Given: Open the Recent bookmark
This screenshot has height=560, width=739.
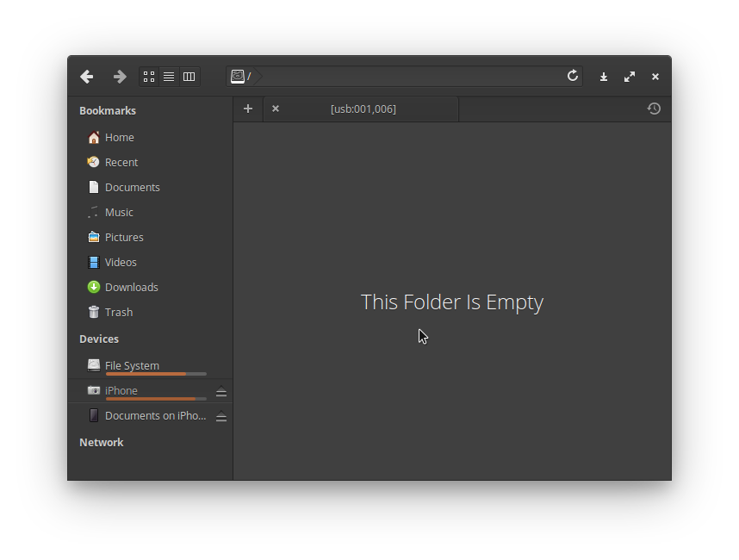Looking at the screenshot, I should click(x=121, y=162).
